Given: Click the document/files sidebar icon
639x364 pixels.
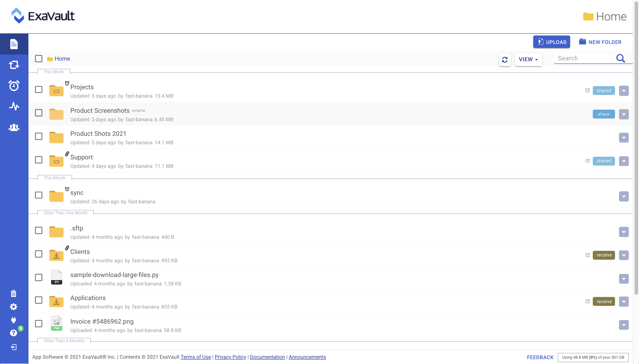Looking at the screenshot, I should coord(14,44).
